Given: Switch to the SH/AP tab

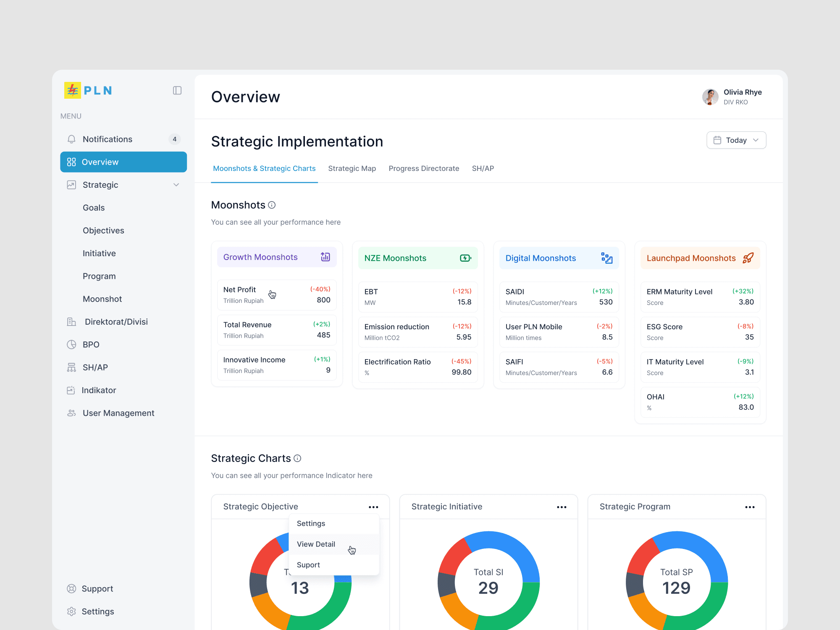Looking at the screenshot, I should pos(483,168).
